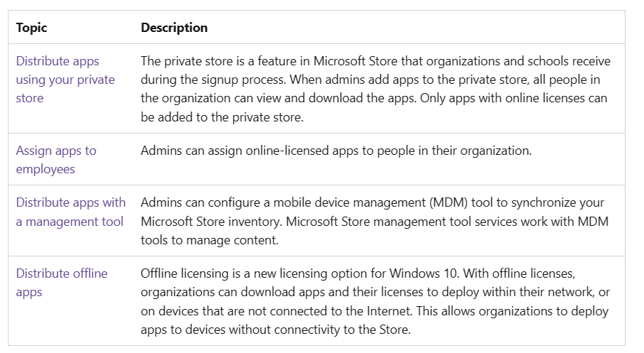Open the Distribute apps using your private store link
Screen dimensions: 644x353
coord(65,80)
